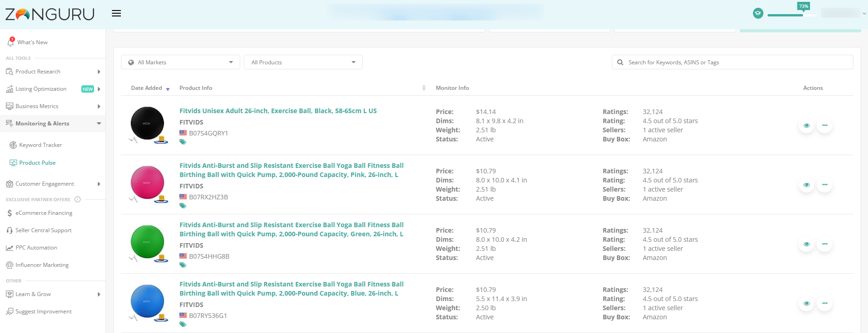
Task: Click tag icon under B07S4GQRY1
Action: click(183, 142)
